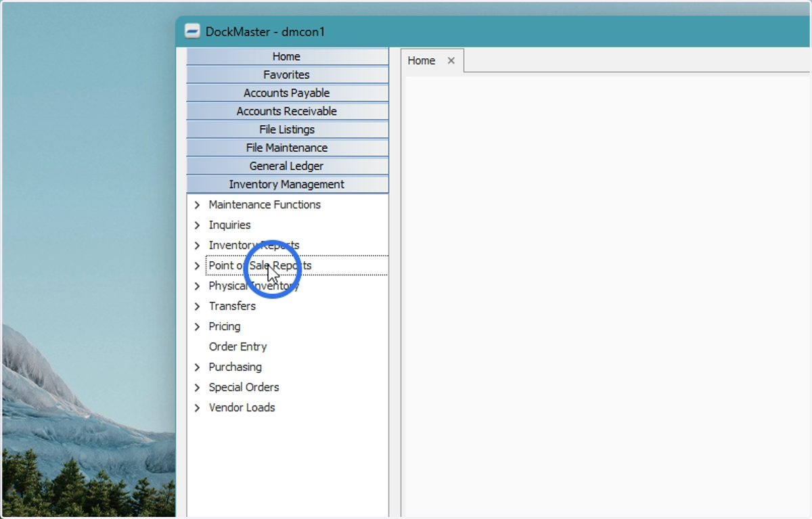The image size is (812, 519).
Task: Open the File Listings section
Action: pyautogui.click(x=287, y=130)
